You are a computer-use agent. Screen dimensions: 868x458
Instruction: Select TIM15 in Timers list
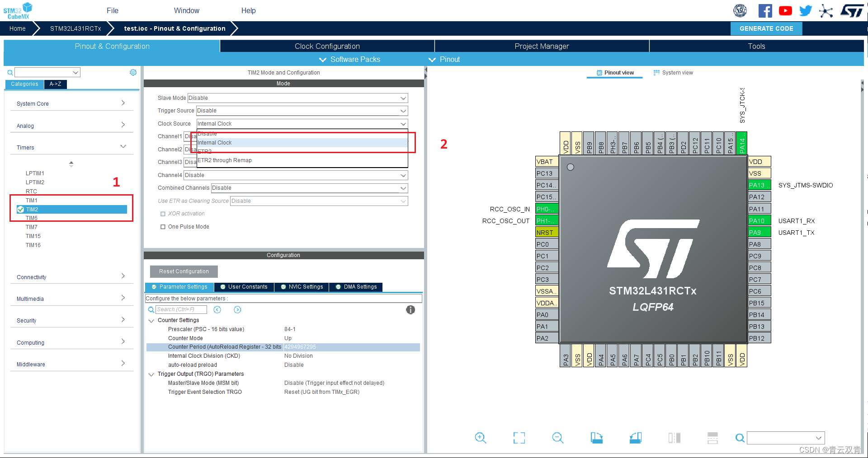(x=33, y=236)
